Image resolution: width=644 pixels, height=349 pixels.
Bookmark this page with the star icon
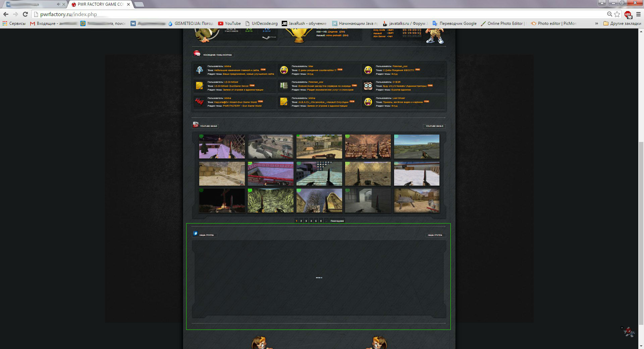coord(617,14)
